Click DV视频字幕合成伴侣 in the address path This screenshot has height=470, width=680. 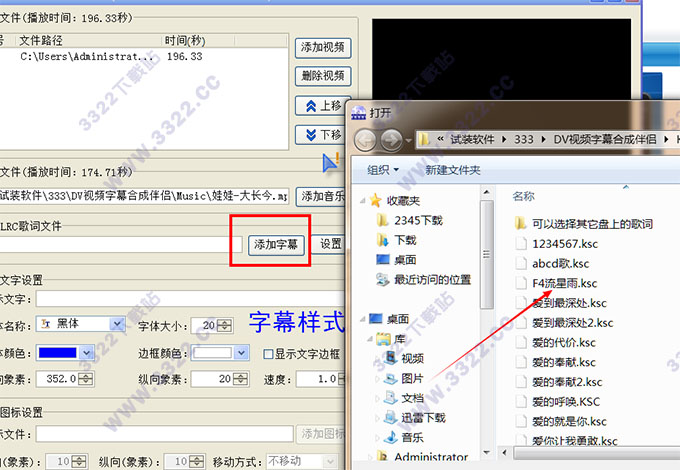coord(605,139)
